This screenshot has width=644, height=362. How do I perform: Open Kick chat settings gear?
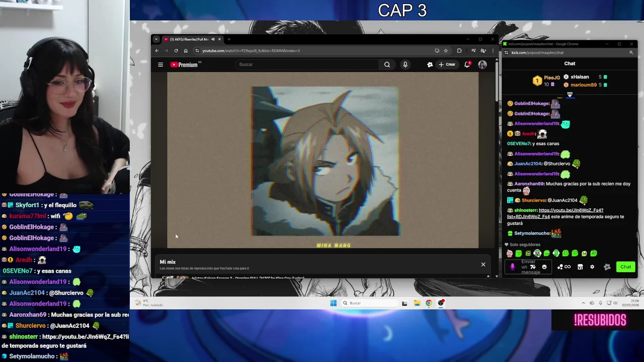coord(592,267)
